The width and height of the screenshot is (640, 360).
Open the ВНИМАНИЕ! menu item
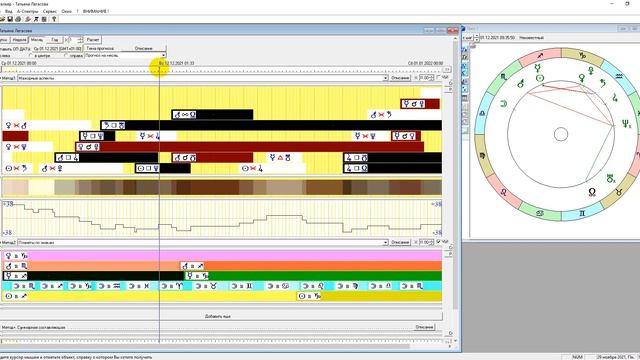[96, 11]
